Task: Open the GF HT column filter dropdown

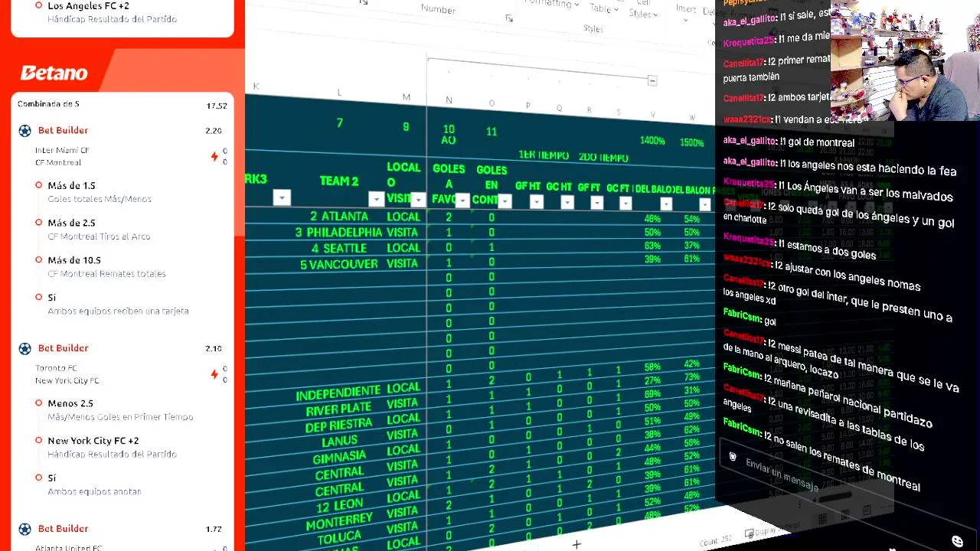Action: [536, 202]
